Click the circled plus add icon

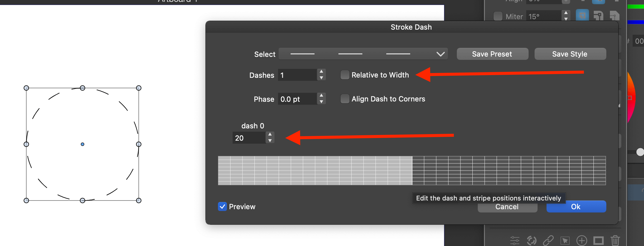coord(582,240)
